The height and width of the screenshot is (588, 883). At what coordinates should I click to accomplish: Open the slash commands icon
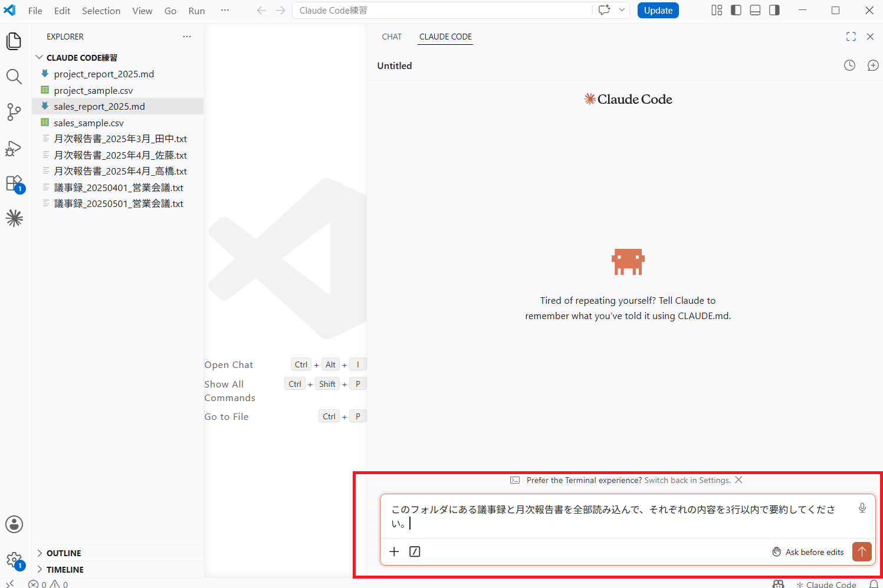coord(415,551)
